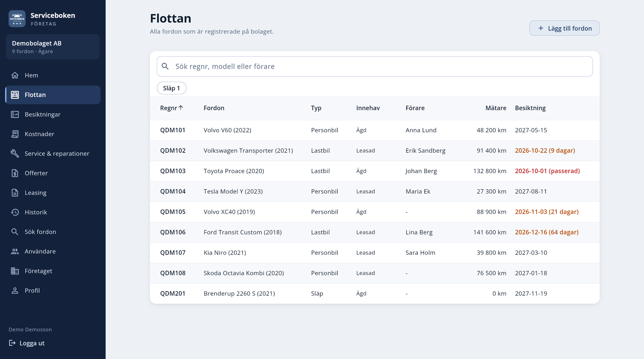Click the Hem house icon
The height and width of the screenshot is (359, 644).
[x=15, y=75]
